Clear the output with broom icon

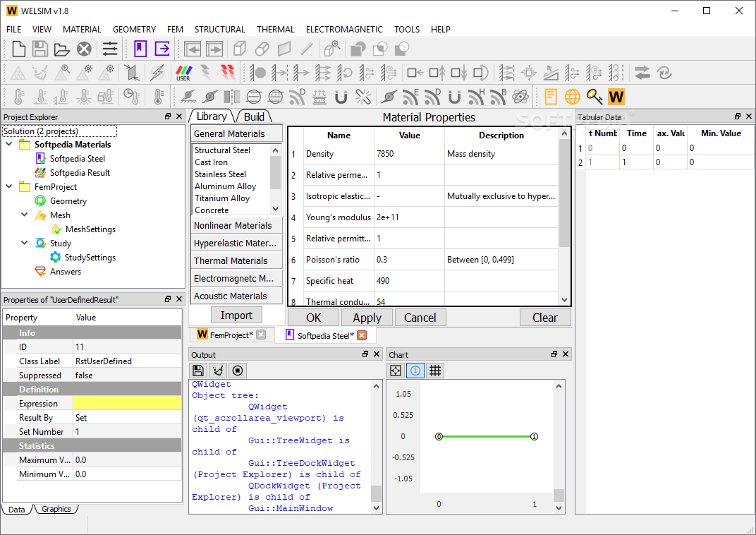[218, 371]
